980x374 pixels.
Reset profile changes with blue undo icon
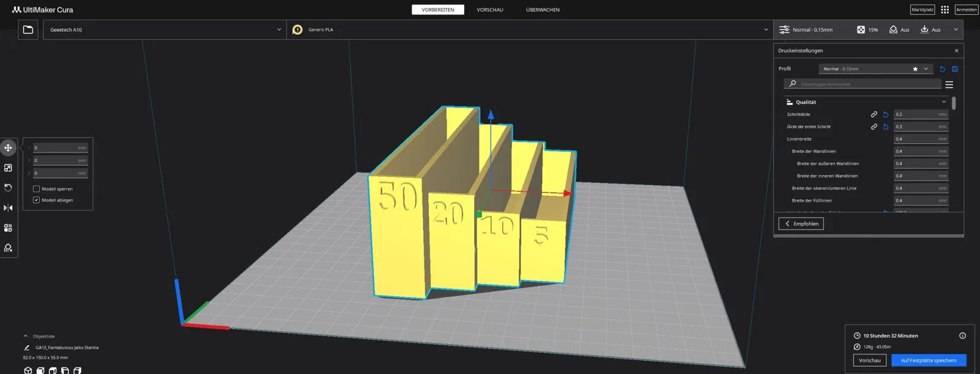tap(942, 69)
